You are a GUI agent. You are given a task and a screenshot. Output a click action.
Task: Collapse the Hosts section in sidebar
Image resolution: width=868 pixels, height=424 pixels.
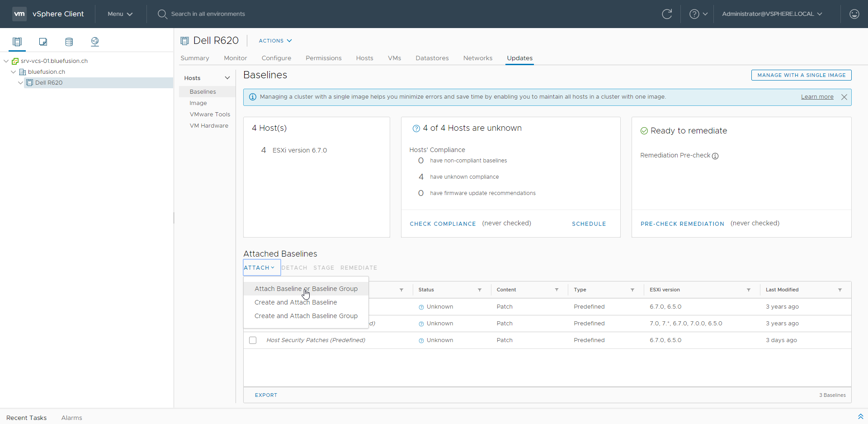227,78
